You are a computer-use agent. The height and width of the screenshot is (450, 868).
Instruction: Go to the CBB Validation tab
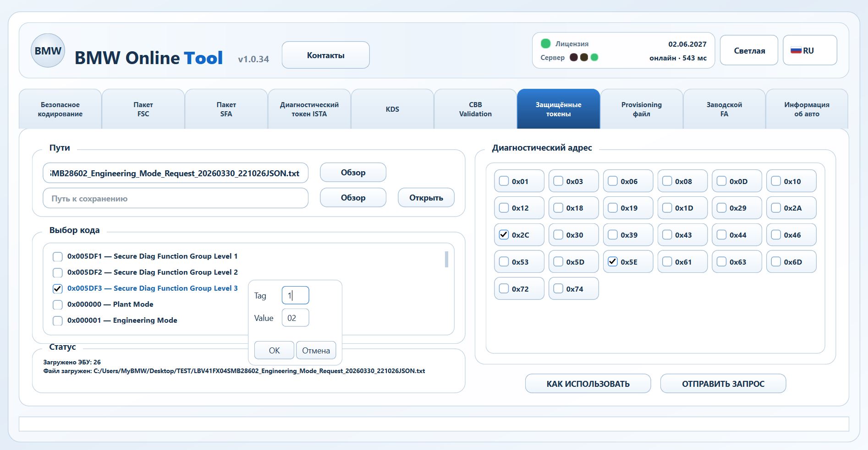click(475, 109)
